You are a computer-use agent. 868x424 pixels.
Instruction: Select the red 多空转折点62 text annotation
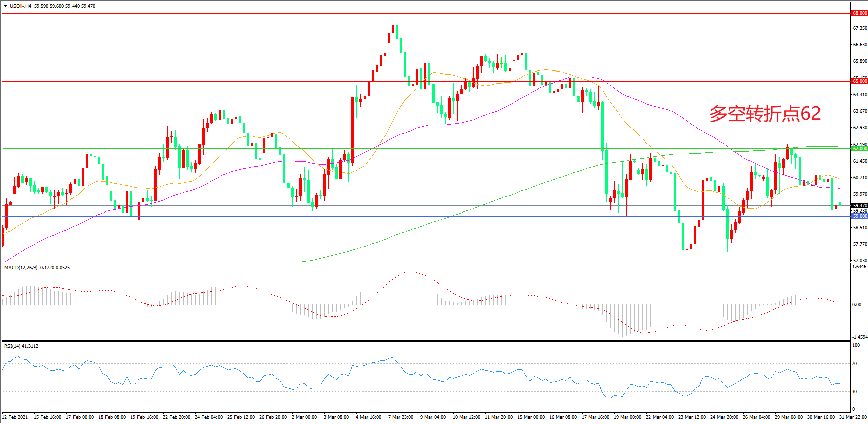point(765,114)
